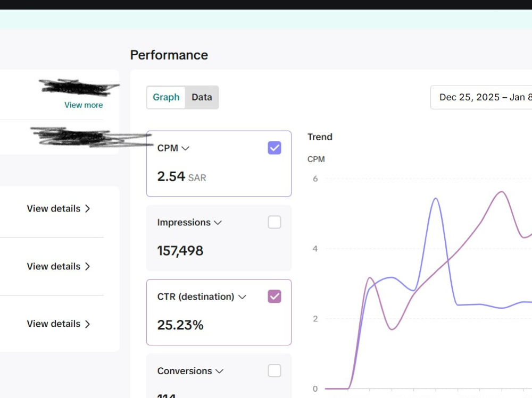This screenshot has height=398, width=532.
Task: Click the blue CPM line peak
Action: 436,199
